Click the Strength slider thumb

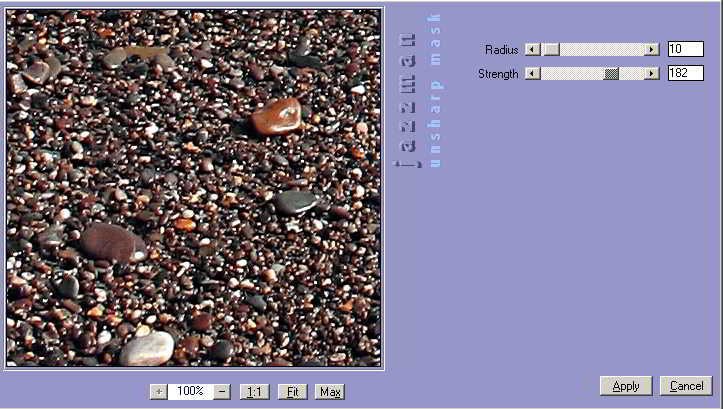tap(611, 73)
